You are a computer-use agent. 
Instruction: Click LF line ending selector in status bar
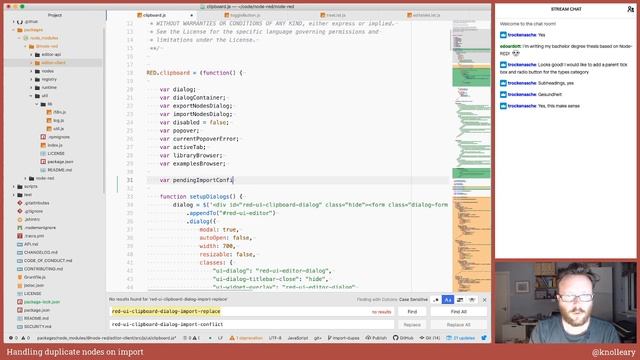click(x=220, y=338)
